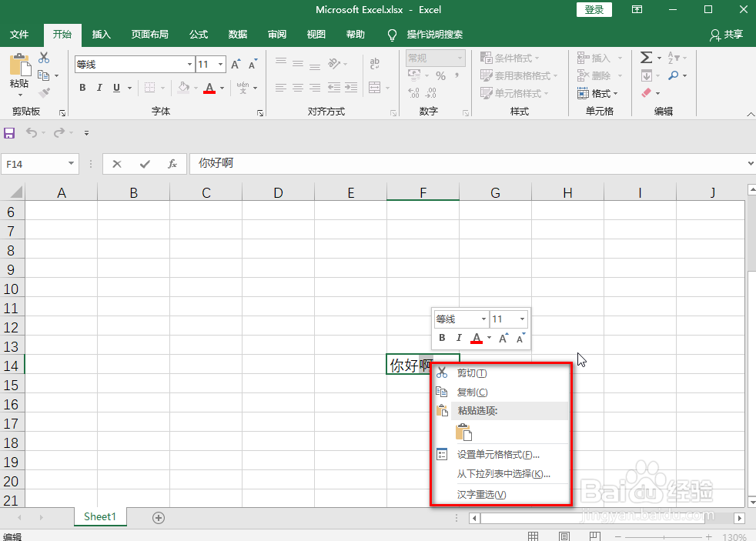756x541 pixels.
Task: Add a new sheet with plus icon
Action: pos(159,518)
